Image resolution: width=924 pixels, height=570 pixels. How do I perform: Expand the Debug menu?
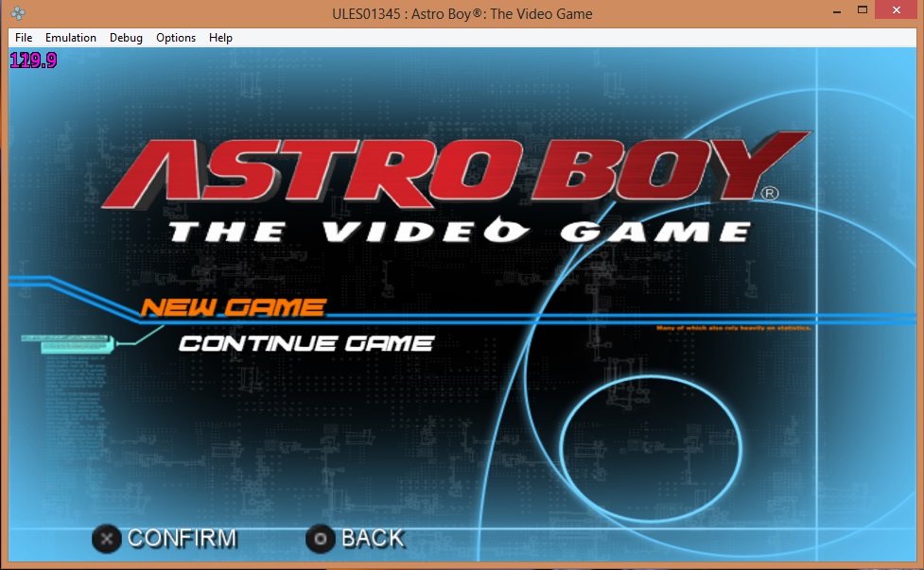[x=126, y=38]
